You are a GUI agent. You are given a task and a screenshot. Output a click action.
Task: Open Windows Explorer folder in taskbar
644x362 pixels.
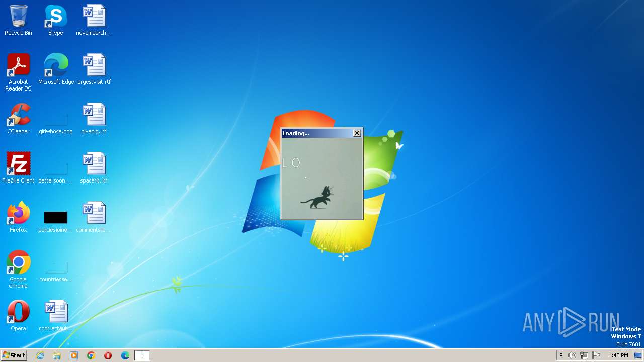pyautogui.click(x=57, y=355)
